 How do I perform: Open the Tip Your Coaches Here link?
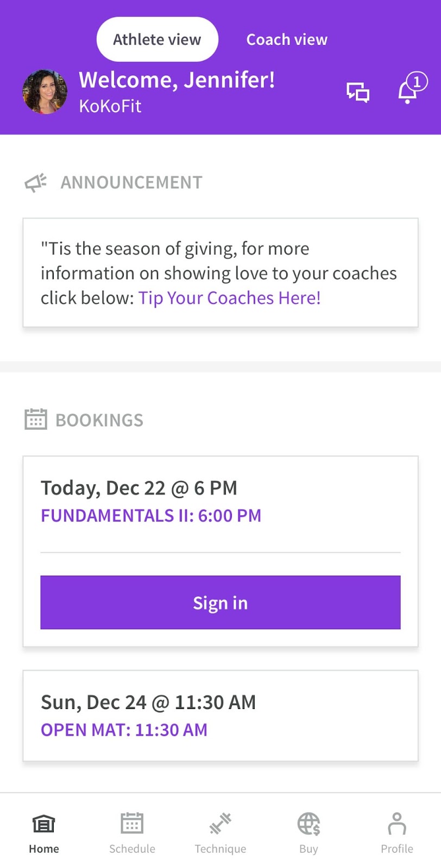tap(229, 298)
